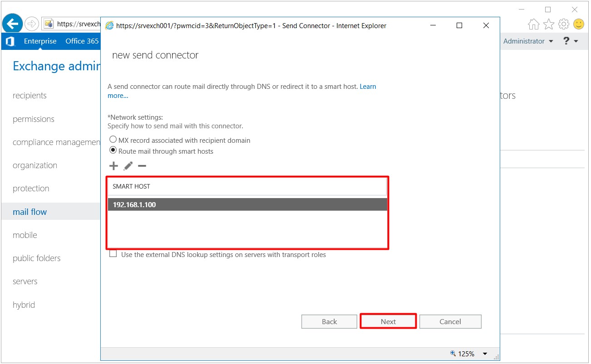Open the zoom level dropdown arrow
The width and height of the screenshot is (591, 364).
[485, 354]
